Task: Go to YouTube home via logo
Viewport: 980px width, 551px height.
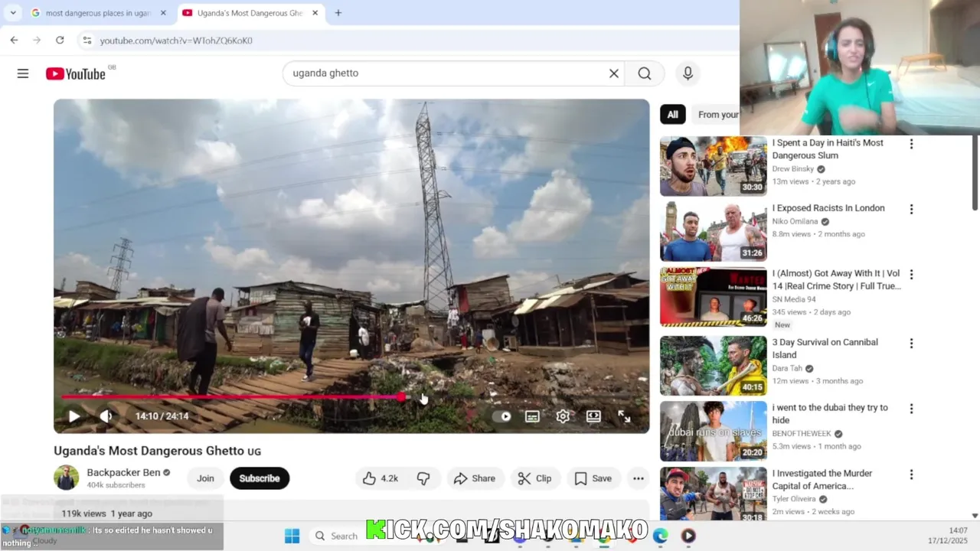Action: (x=75, y=73)
